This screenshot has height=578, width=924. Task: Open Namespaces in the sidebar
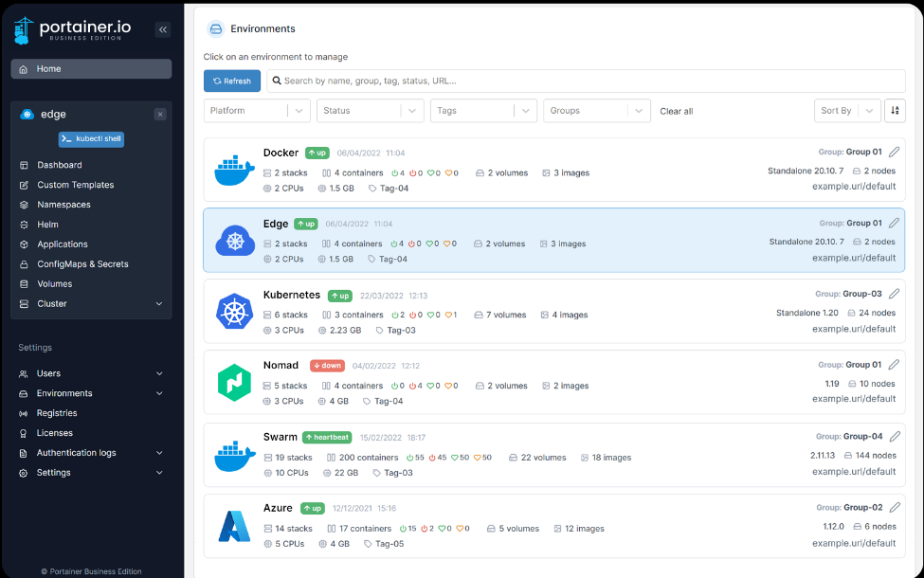(x=63, y=205)
